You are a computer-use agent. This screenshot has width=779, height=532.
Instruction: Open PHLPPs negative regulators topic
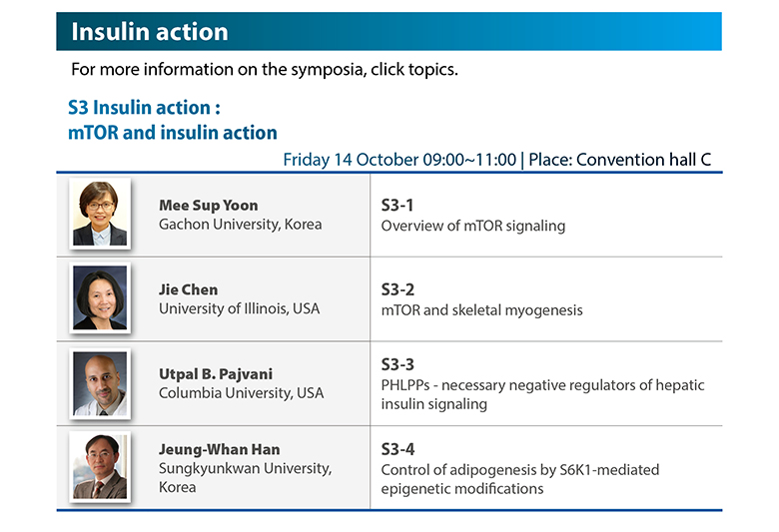(542, 394)
